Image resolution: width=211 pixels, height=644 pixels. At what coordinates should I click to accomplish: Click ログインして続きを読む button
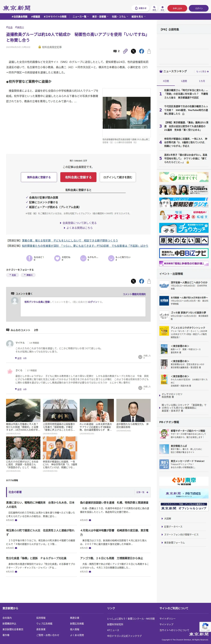point(118,177)
